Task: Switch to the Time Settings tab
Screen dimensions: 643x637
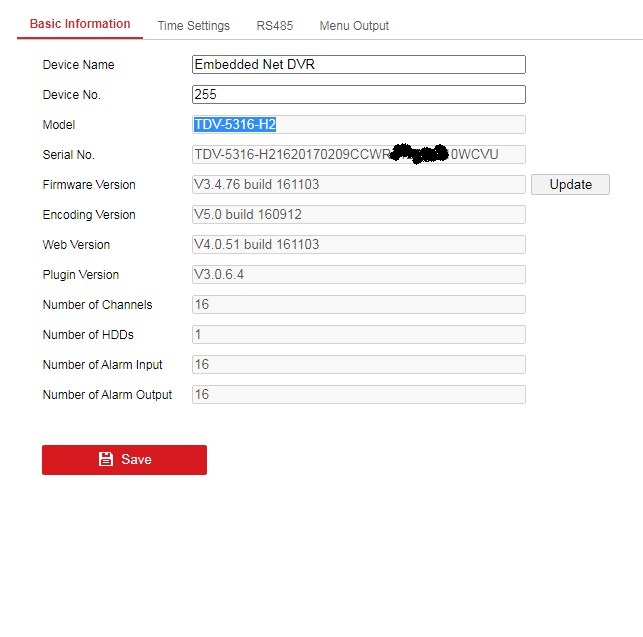Action: pyautogui.click(x=193, y=26)
